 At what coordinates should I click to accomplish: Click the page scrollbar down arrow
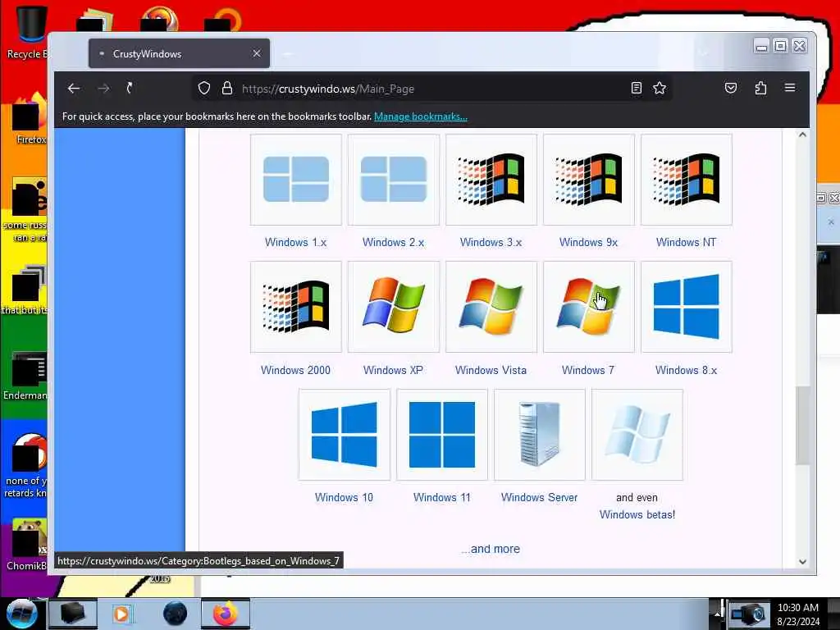coord(802,561)
